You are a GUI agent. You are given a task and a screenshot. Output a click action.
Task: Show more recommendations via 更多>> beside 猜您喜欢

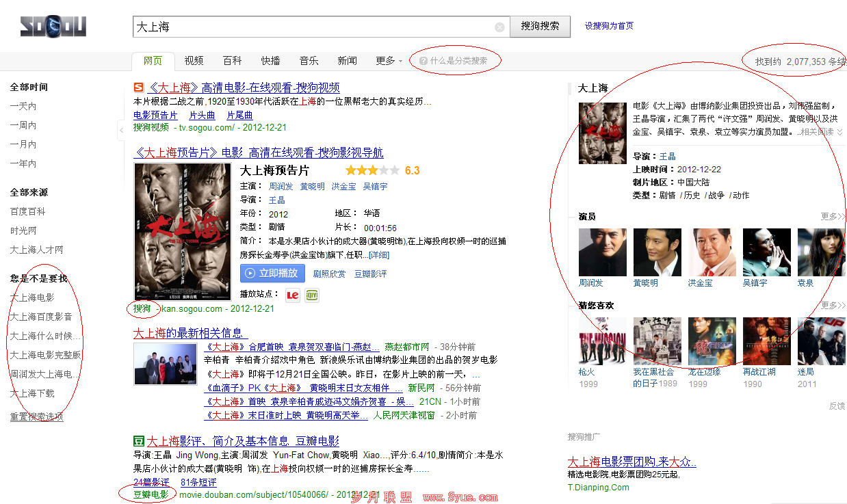tap(833, 306)
